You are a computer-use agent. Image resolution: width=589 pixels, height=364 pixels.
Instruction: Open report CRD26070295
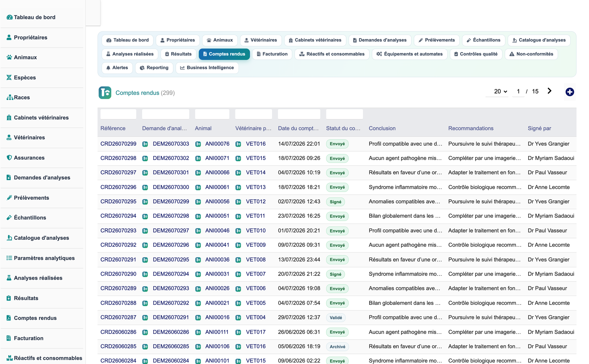coord(118,202)
